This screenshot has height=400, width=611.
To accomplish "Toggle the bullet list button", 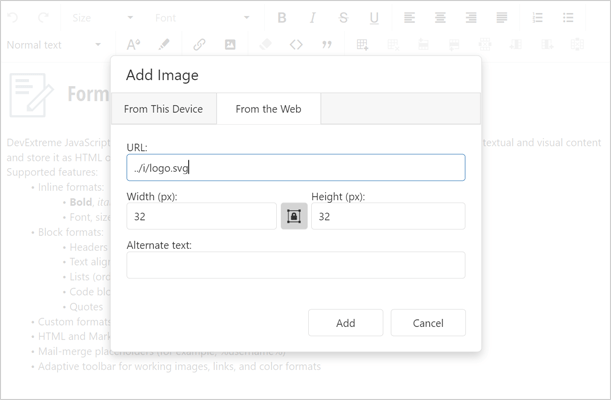I will tap(568, 18).
